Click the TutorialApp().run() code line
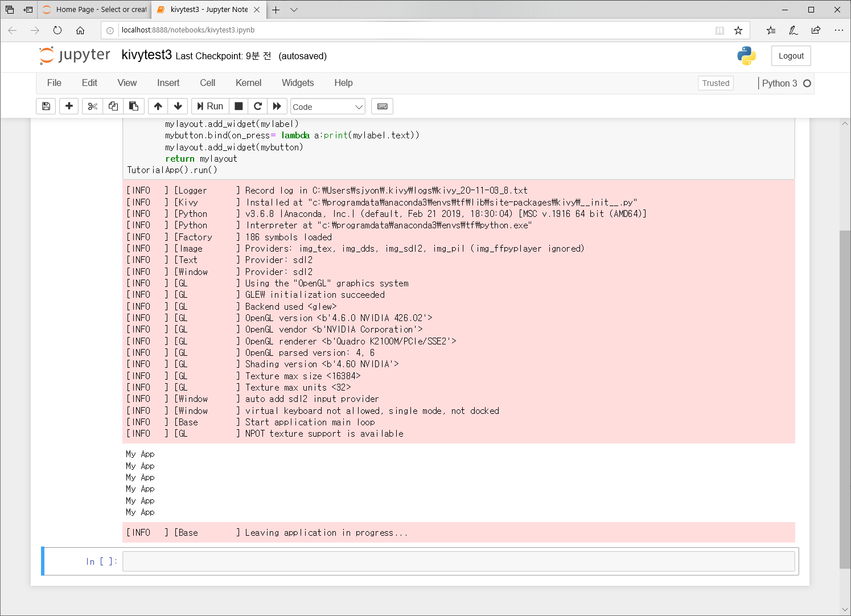 172,170
